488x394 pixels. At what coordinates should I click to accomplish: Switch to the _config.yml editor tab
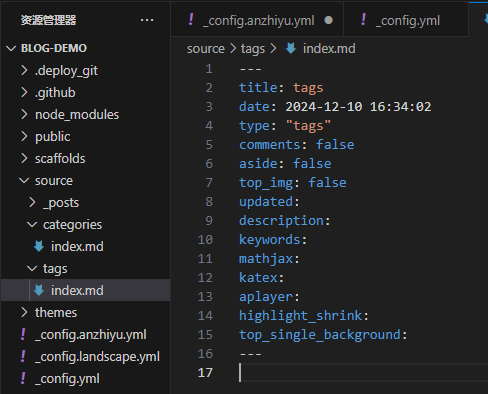(x=406, y=20)
